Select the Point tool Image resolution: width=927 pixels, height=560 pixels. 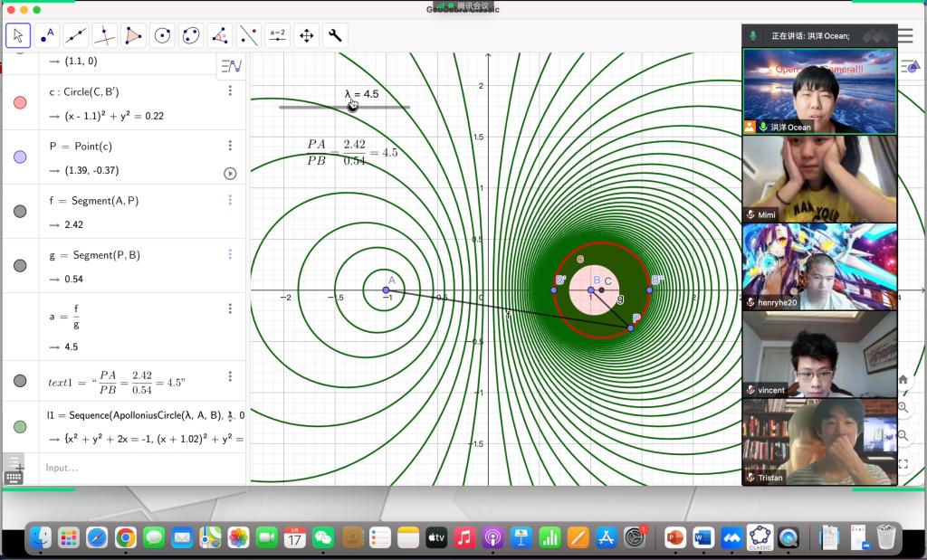click(47, 36)
